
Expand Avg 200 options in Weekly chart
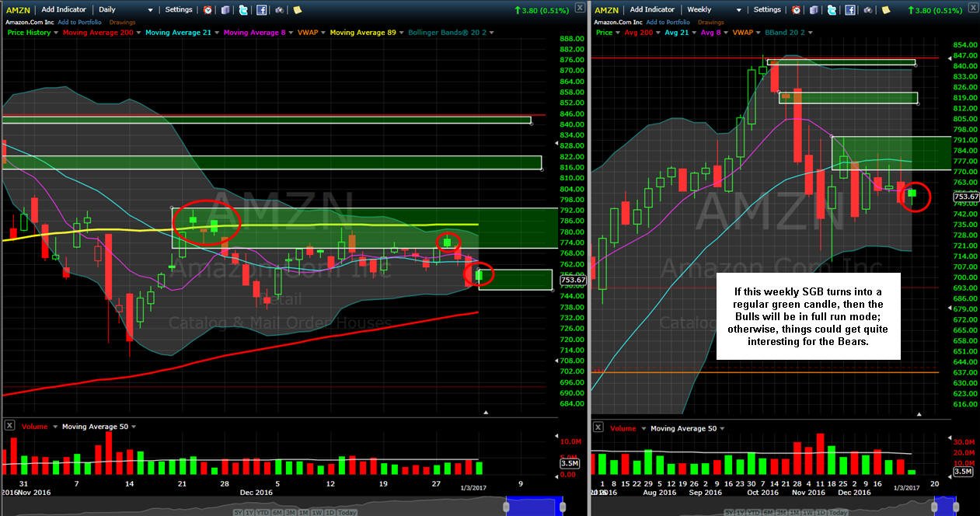click(x=658, y=33)
